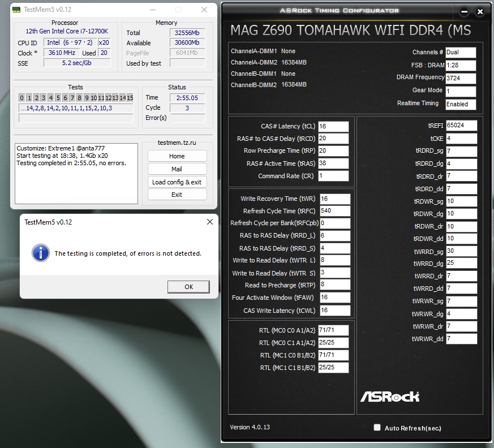
Task: Click the '12th Gen Intel Core i7-12700K' text
Action: pos(67,31)
